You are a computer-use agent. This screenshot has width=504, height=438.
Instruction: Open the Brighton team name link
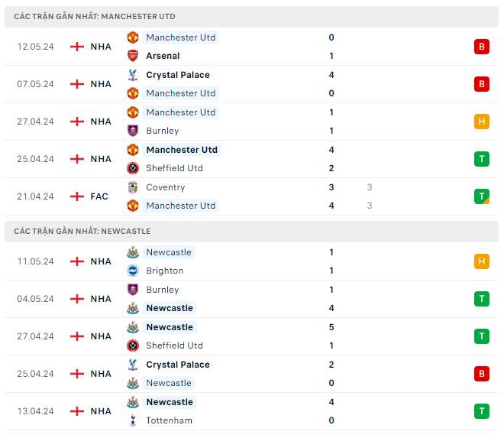164,271
